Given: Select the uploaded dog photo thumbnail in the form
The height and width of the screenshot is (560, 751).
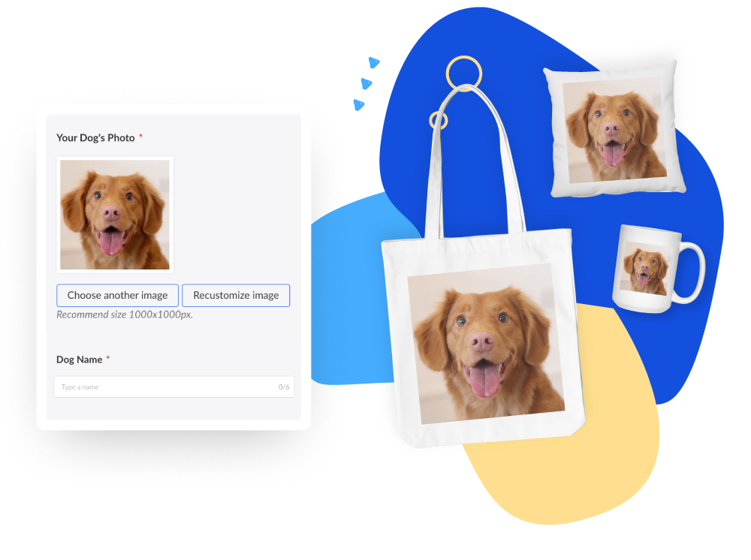Looking at the screenshot, I should click(x=115, y=215).
